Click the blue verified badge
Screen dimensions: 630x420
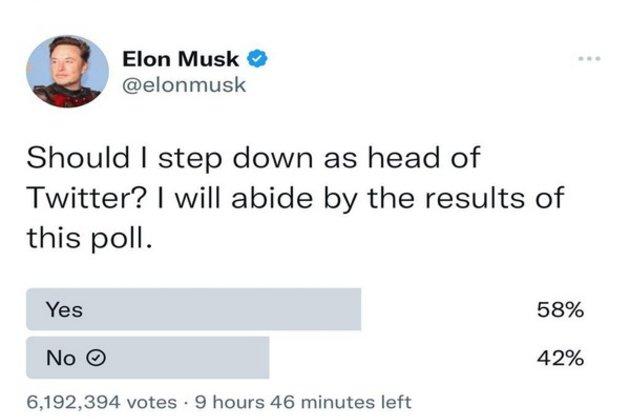click(x=257, y=59)
